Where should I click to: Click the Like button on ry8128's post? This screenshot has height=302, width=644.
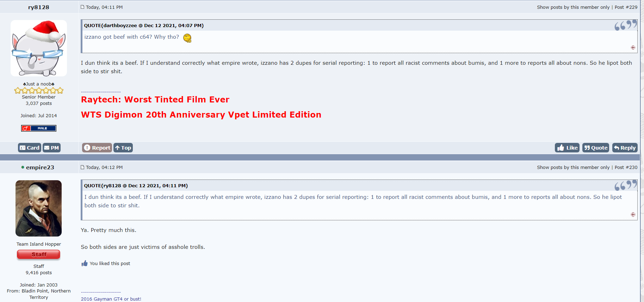point(567,148)
